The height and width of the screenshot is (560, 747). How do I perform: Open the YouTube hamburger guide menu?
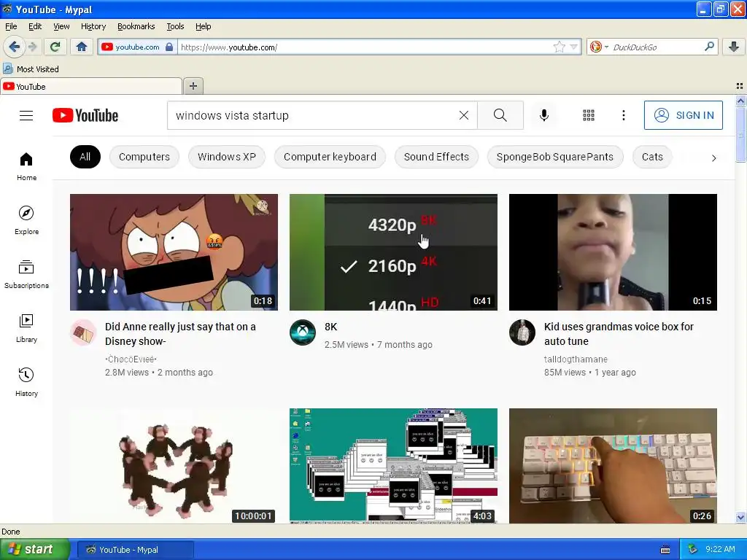pos(26,115)
